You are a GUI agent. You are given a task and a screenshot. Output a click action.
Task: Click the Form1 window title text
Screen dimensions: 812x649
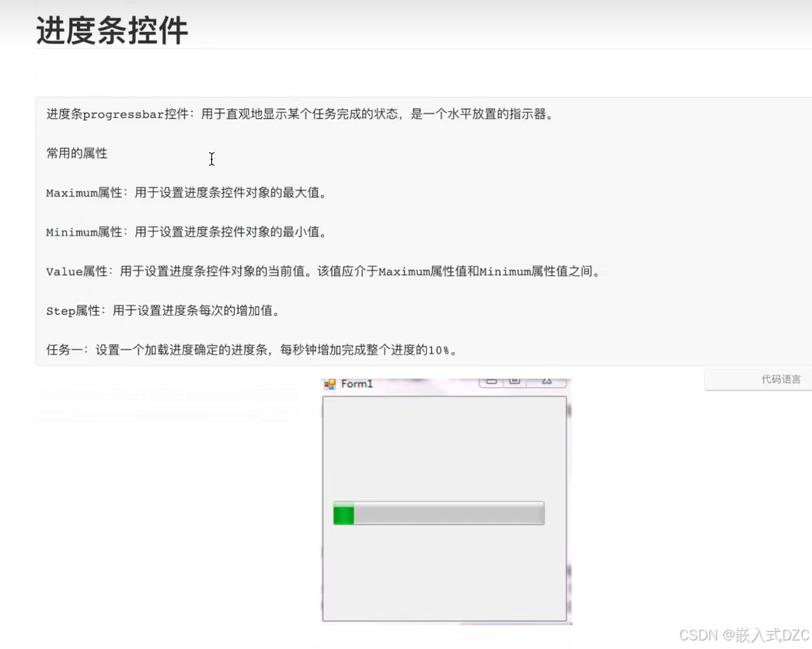click(x=357, y=384)
